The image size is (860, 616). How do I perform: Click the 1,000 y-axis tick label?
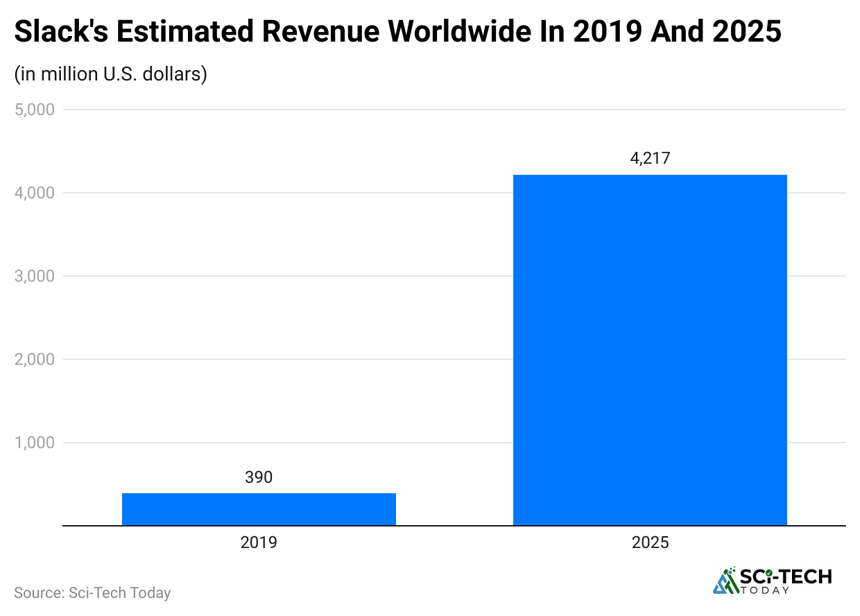pyautogui.click(x=34, y=443)
